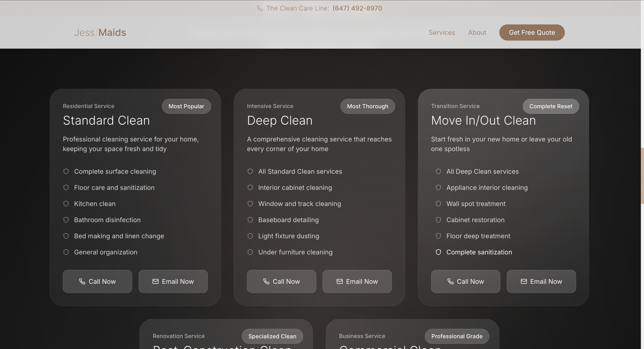Click the Jess Maids logo

(100, 33)
